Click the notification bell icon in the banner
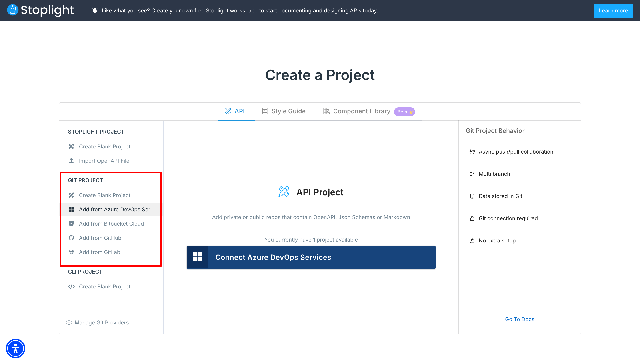 tap(95, 10)
